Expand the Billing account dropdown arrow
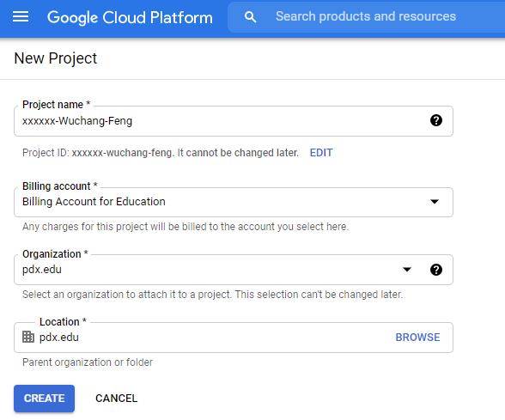Viewport: 505px width, 420px height. pos(435,202)
